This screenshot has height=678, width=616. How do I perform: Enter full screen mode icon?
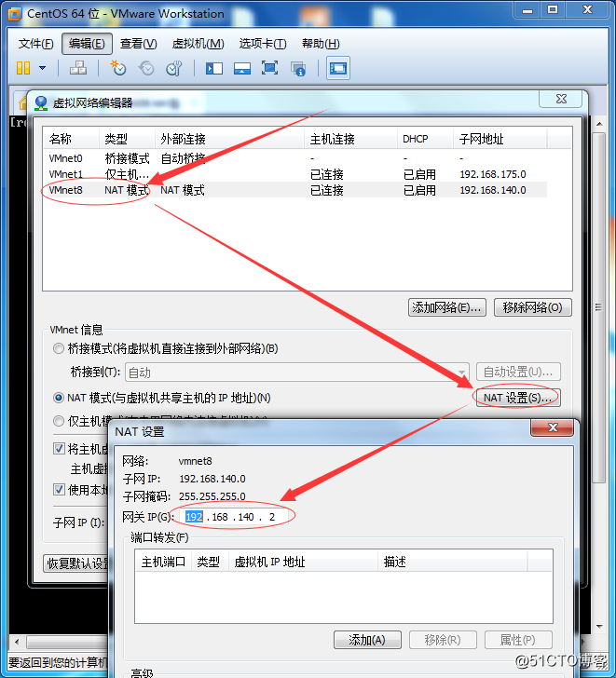click(x=269, y=68)
